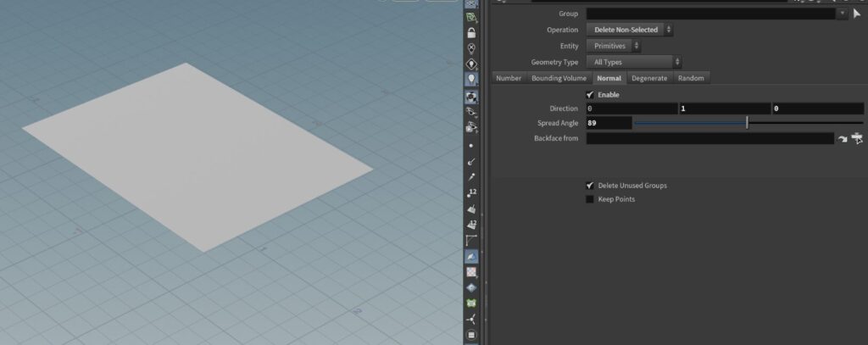Screen dimensions: 868x345
Task: Open the Operation dropdown
Action: (630, 30)
